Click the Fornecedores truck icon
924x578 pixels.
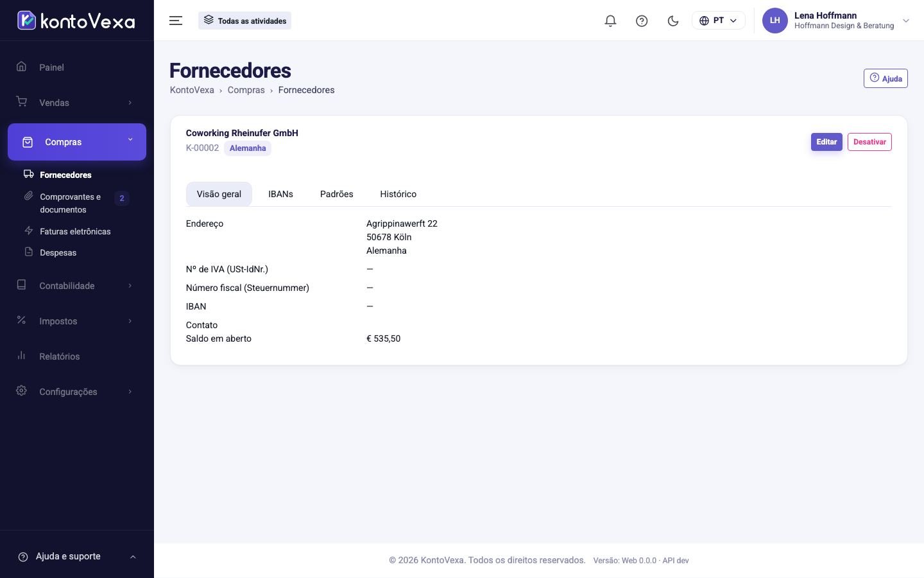(29, 174)
